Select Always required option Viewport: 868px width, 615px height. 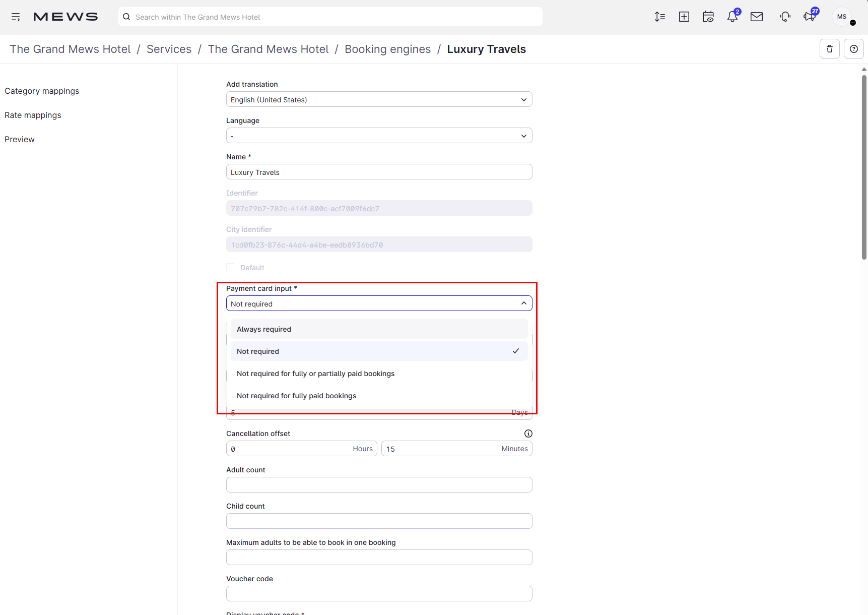pos(379,329)
